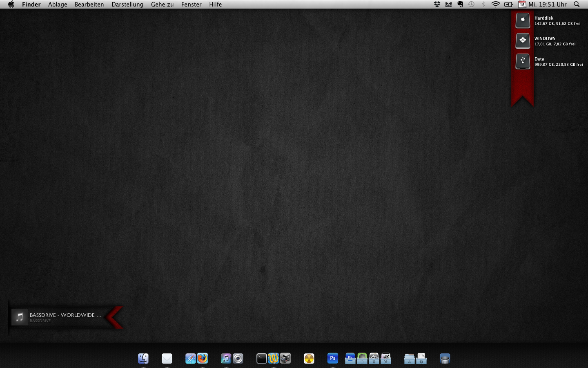
Task: Open the Wi-Fi status menu
Action: tap(495, 4)
